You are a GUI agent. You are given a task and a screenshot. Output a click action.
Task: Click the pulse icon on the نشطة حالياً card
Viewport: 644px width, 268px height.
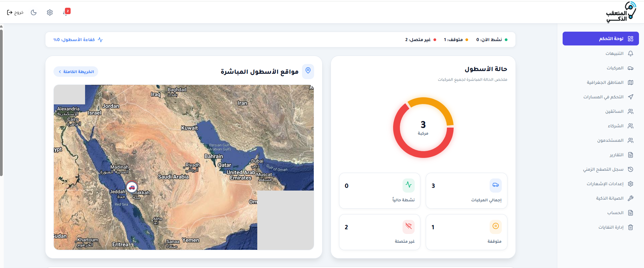pos(409,185)
